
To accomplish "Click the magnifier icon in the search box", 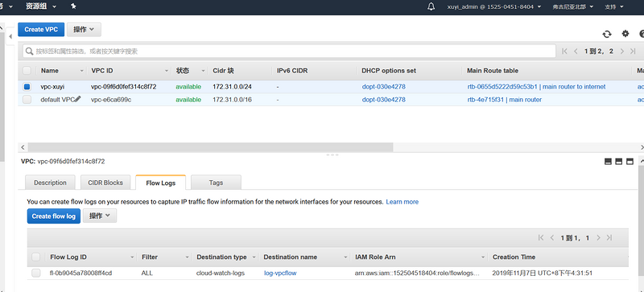I will click(x=29, y=51).
